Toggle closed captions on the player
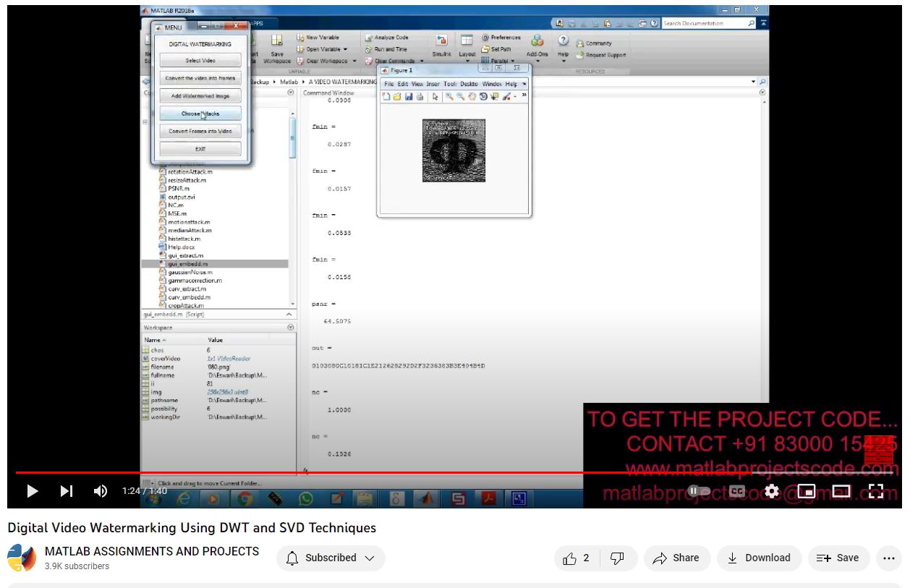Screen dimensions: 910x588 (736, 491)
